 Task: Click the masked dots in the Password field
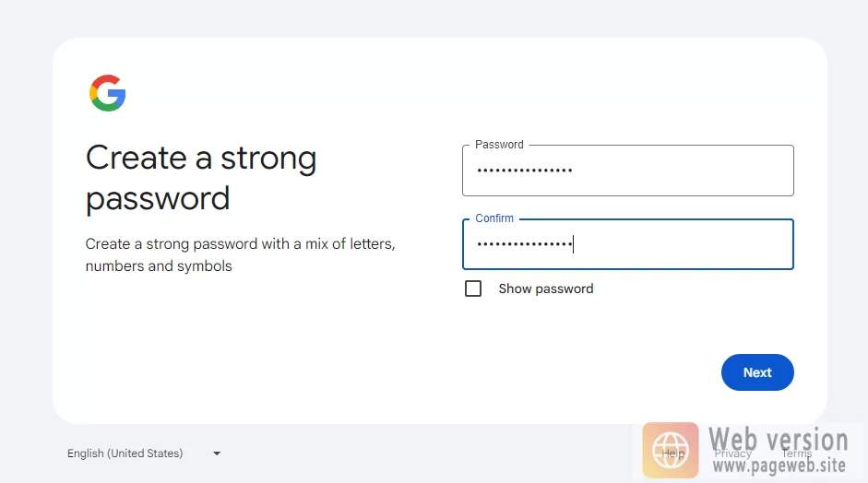pyautogui.click(x=524, y=171)
